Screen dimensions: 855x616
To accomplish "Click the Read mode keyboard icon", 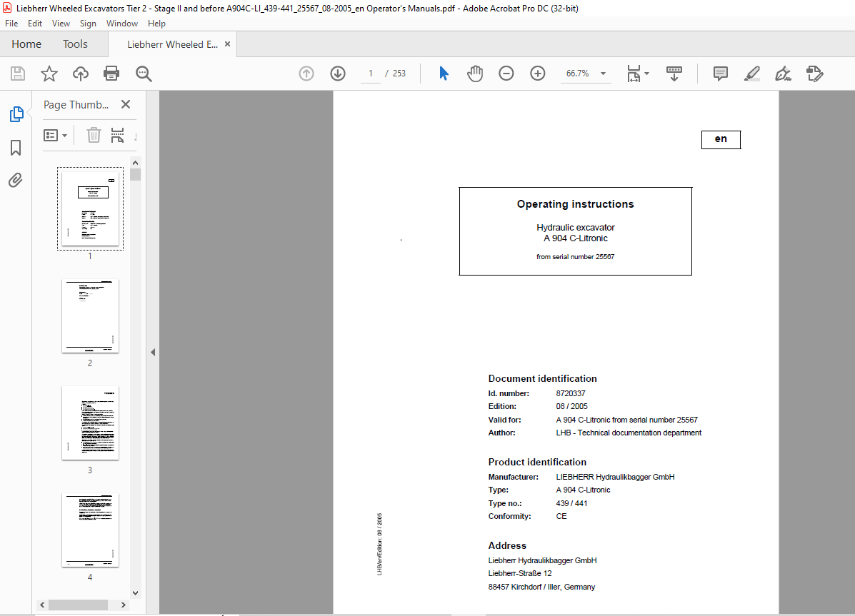I will pos(674,73).
